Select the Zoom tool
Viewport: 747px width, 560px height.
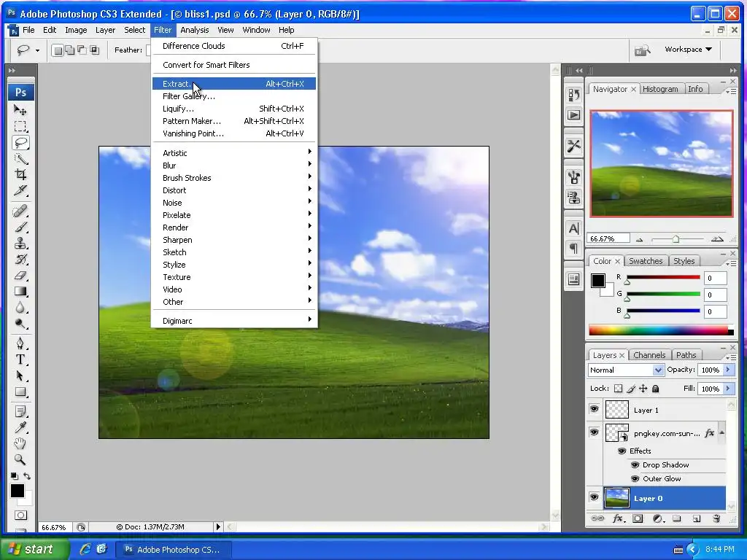tap(20, 460)
